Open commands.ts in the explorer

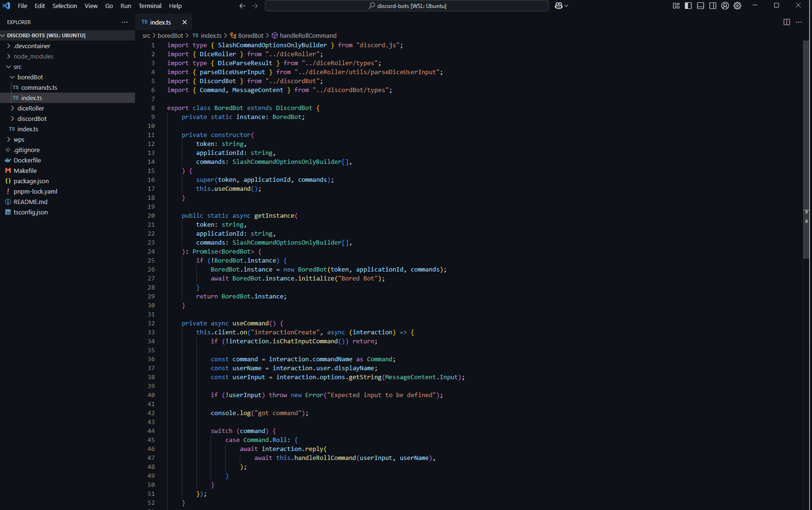click(x=68, y=87)
